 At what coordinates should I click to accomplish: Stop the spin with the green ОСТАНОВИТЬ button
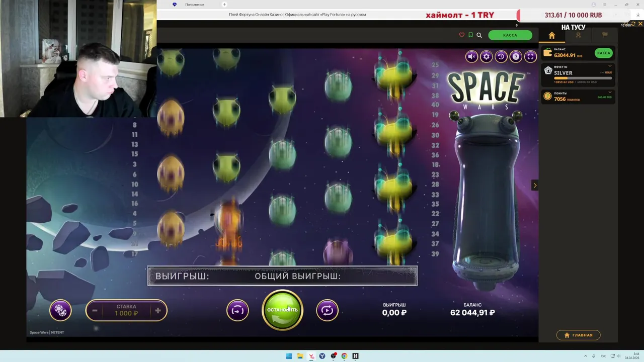[x=282, y=310]
